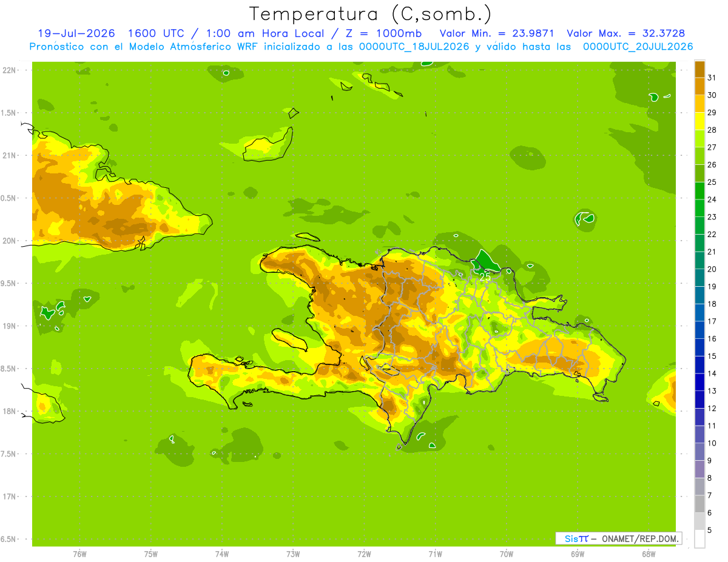
Task: Click the legend value "31"
Action: [712, 78]
